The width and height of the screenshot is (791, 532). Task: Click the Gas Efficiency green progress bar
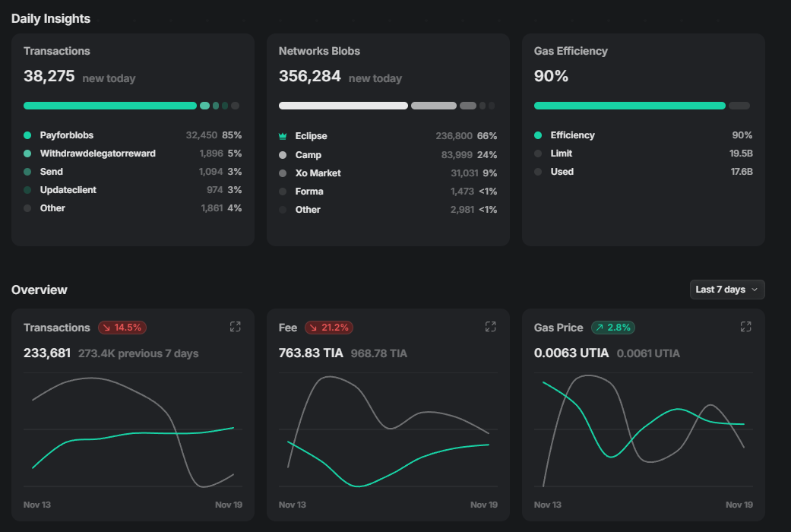coord(629,106)
